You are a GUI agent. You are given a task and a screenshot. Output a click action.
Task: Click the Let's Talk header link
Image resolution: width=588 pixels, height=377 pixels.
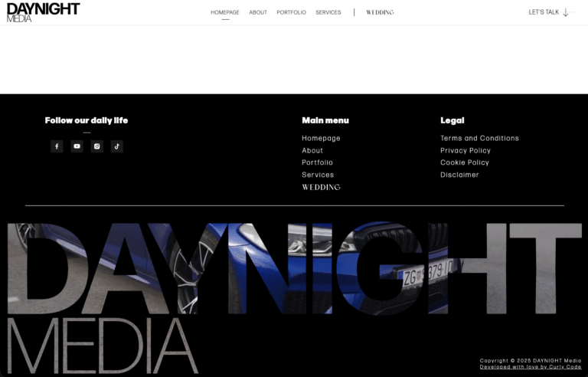pyautogui.click(x=544, y=12)
